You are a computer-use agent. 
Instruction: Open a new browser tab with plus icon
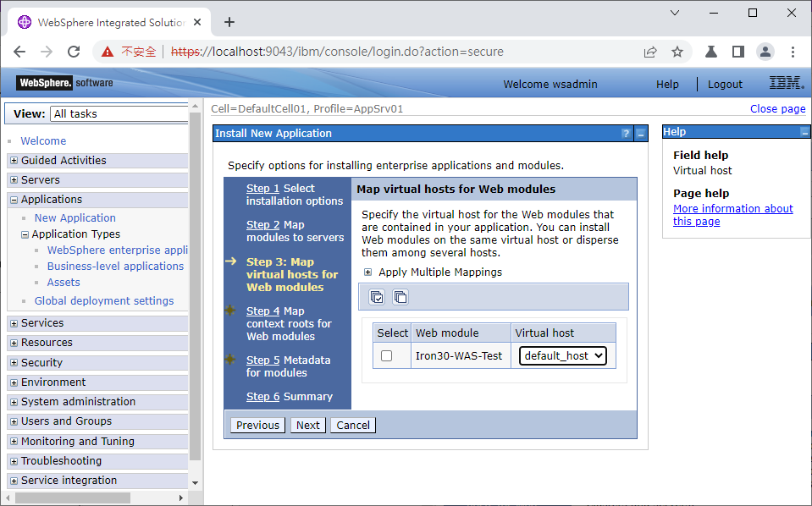pos(229,22)
